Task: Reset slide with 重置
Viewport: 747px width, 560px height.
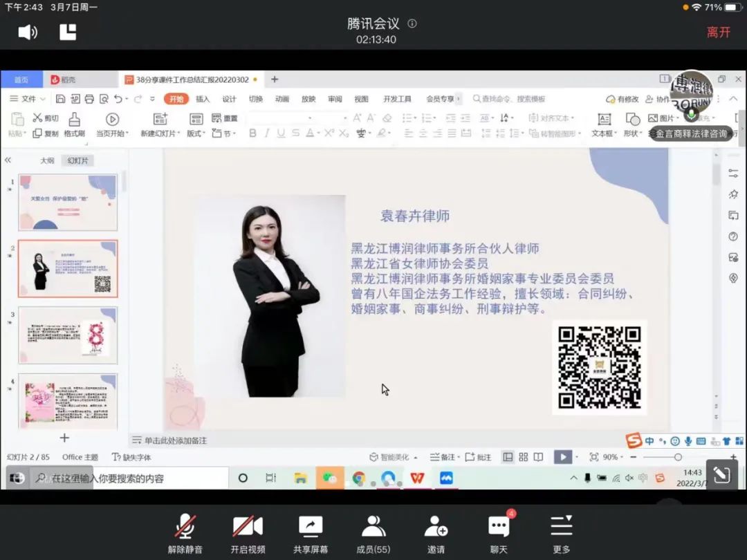Action: 224,118
